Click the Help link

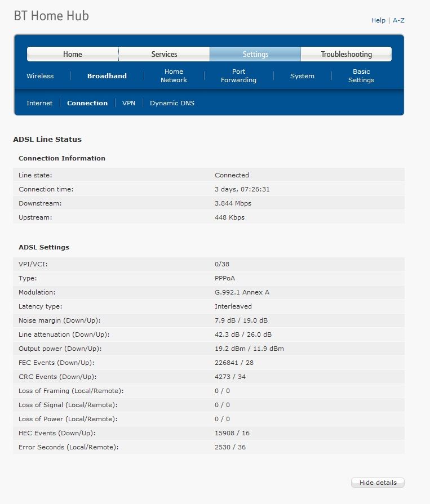(378, 20)
